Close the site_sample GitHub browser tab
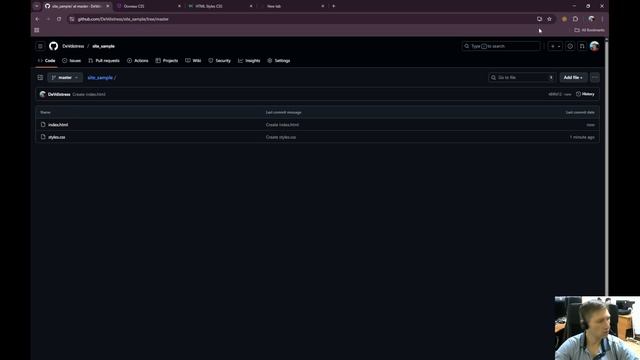 [108, 6]
